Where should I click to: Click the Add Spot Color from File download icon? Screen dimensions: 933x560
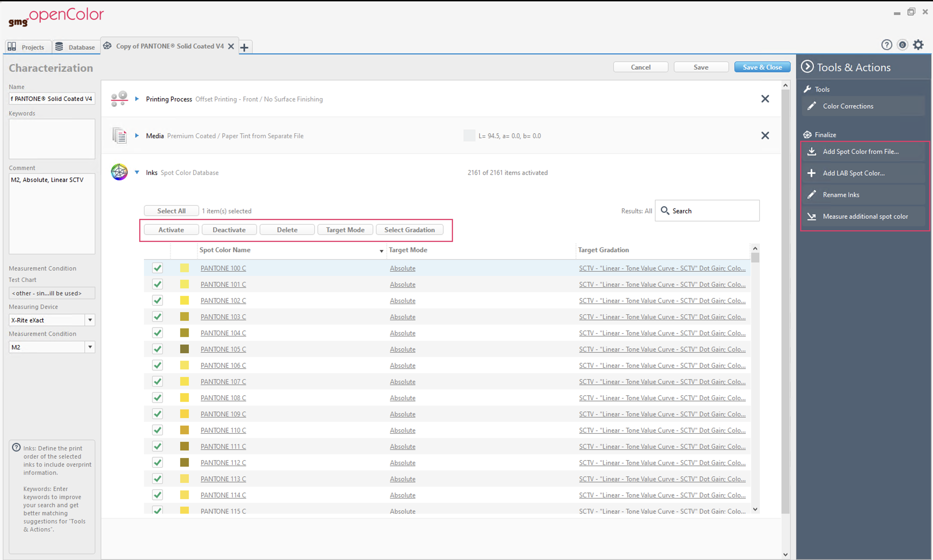click(811, 151)
